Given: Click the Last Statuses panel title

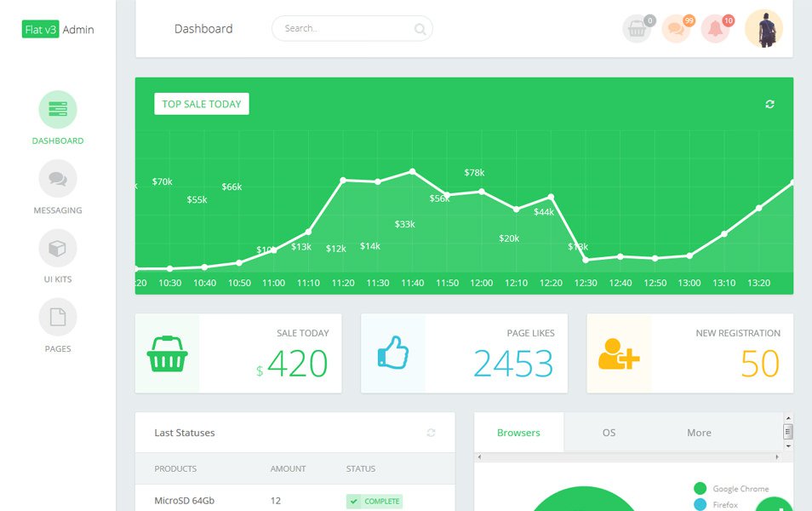Looking at the screenshot, I should coord(185,433).
